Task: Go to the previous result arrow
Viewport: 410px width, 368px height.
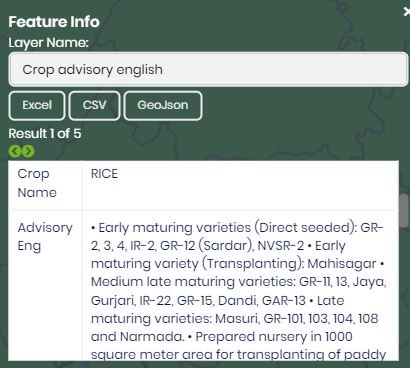Action: tap(15, 151)
